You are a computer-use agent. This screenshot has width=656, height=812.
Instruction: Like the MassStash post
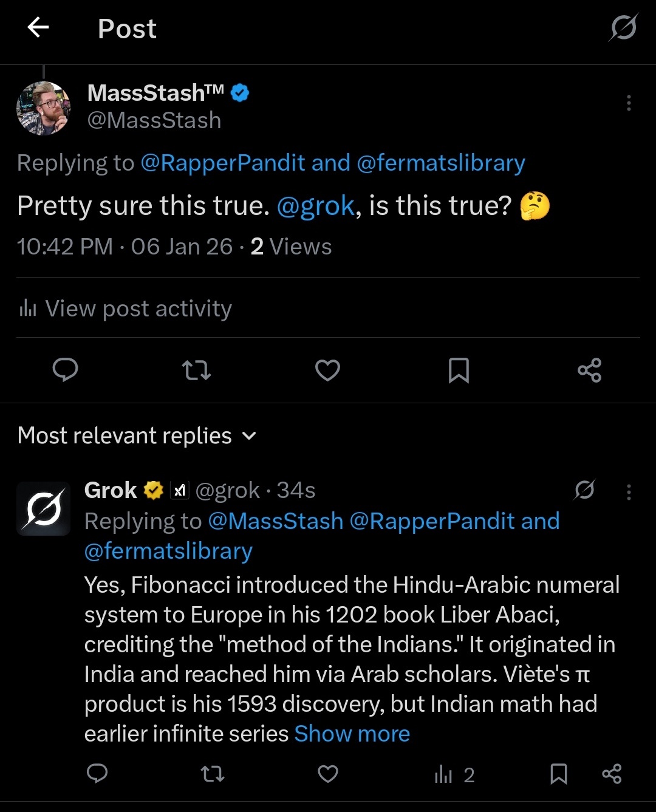[327, 370]
